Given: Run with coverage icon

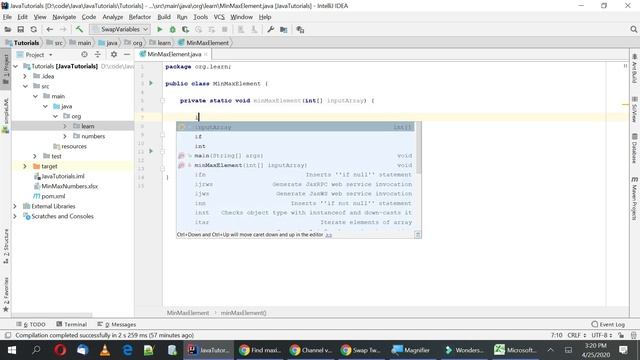Looking at the screenshot, I should click(185, 29).
